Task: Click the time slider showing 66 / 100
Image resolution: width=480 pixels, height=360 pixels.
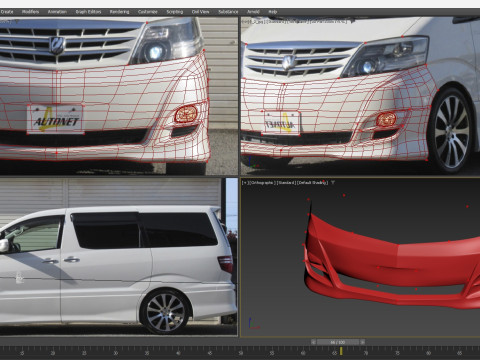Action: click(x=338, y=342)
